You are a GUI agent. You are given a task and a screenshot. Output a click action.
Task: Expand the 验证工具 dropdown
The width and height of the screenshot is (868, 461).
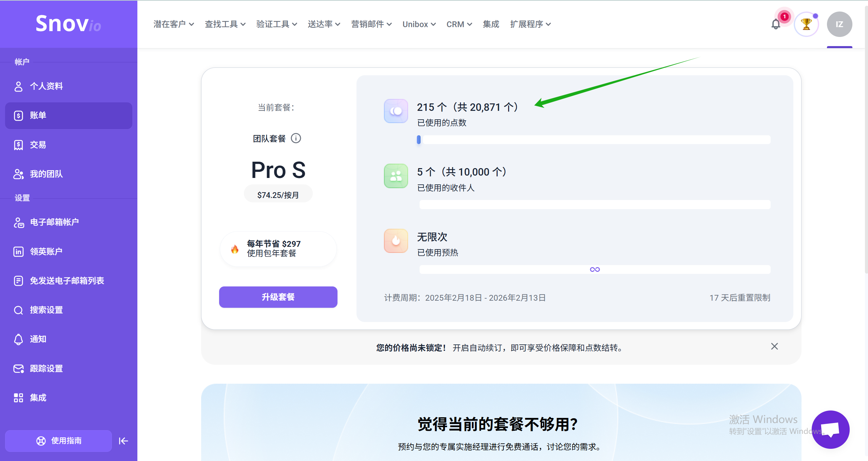tap(277, 24)
